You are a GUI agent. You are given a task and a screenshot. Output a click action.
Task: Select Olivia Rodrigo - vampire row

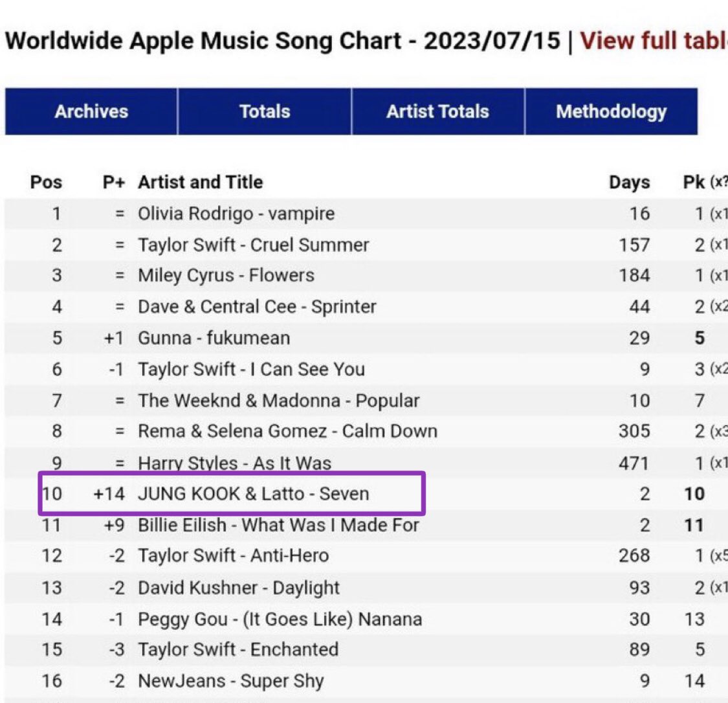(236, 214)
